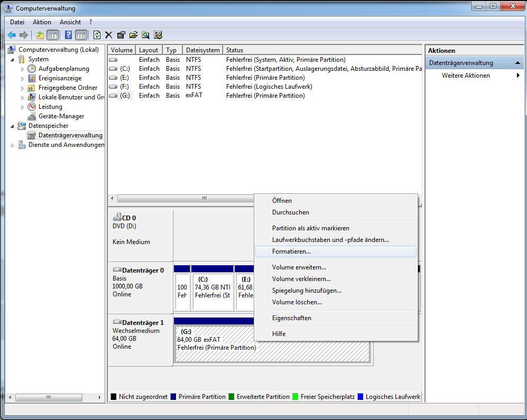Viewport: 527px width, 420px height.
Task: Select Formatieren... in the context menu
Action: pos(291,251)
